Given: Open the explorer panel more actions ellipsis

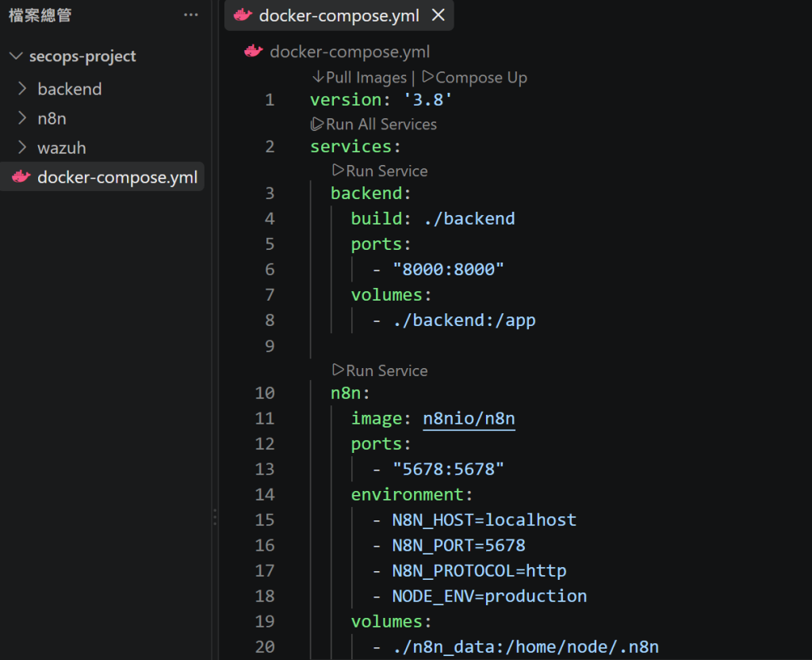Looking at the screenshot, I should tap(190, 15).
